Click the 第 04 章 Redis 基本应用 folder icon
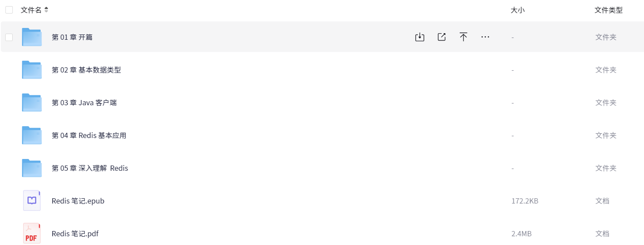 coord(32,135)
